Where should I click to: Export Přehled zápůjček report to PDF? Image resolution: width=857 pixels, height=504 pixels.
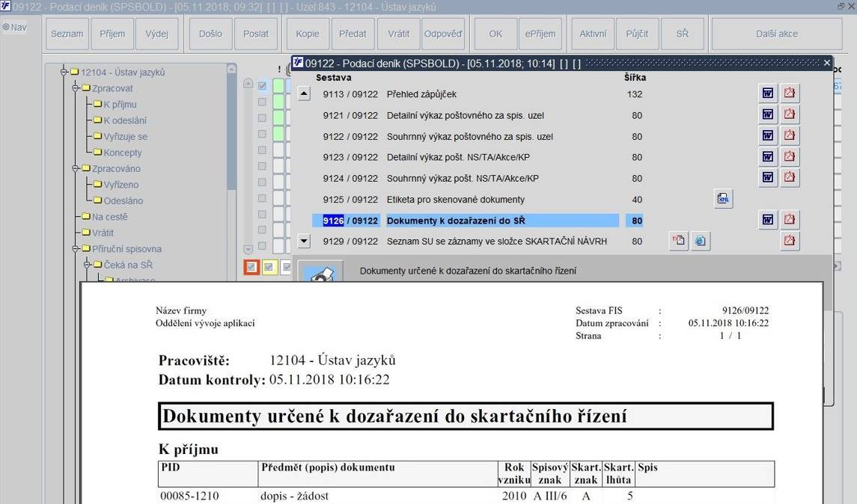(x=790, y=93)
